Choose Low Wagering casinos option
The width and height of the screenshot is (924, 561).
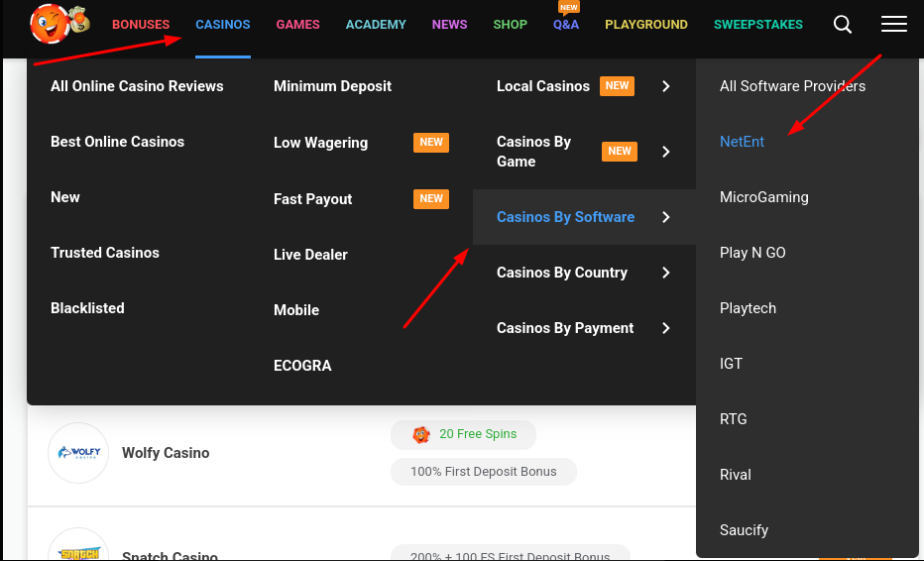click(x=320, y=143)
